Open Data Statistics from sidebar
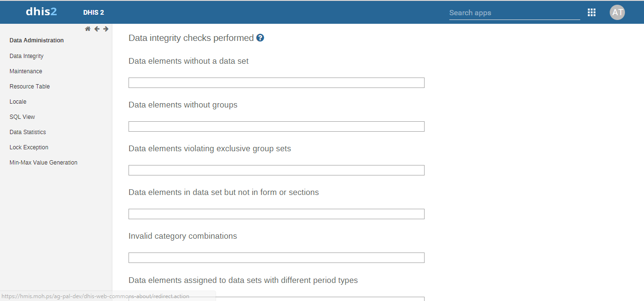The width and height of the screenshot is (644, 301). click(28, 132)
